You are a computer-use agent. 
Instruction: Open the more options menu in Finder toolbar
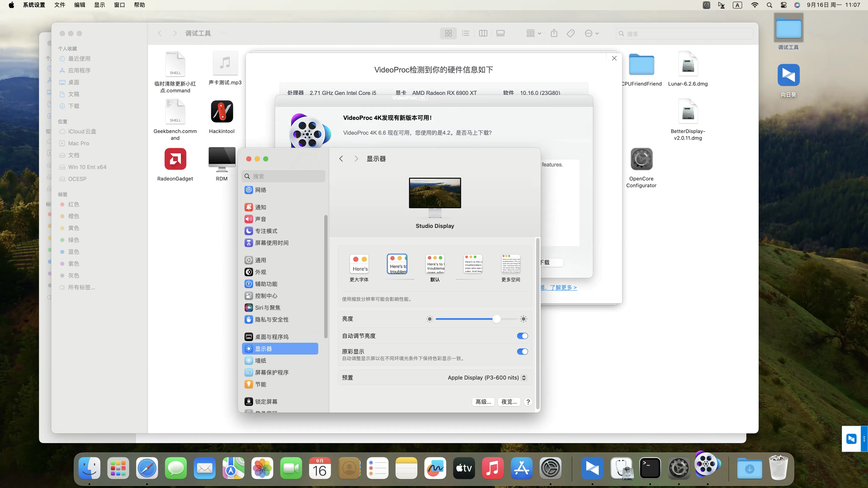591,33
